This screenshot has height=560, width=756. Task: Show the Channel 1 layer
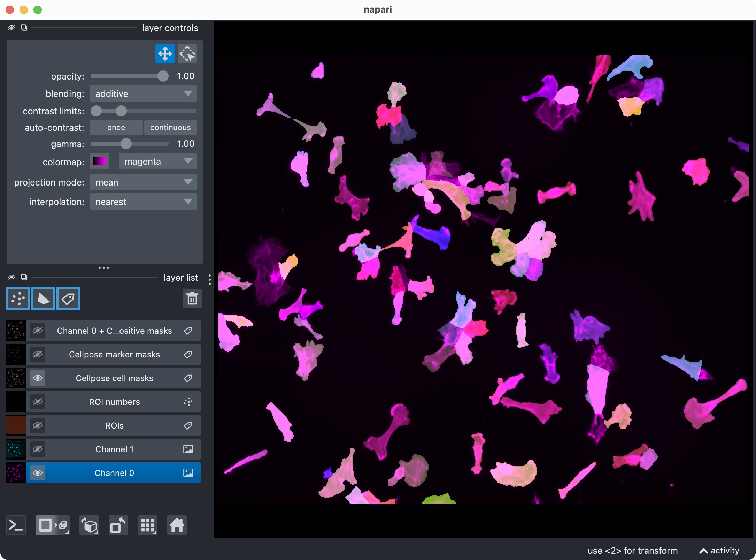click(38, 449)
